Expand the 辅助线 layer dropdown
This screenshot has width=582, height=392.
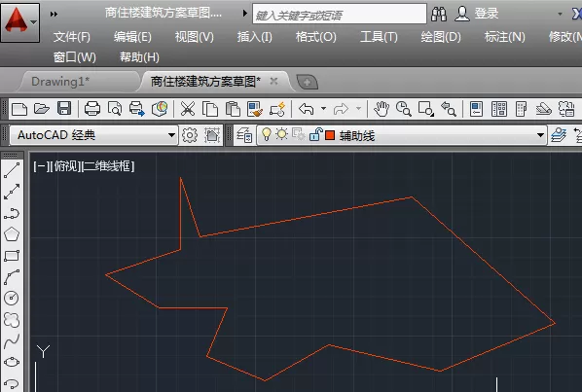540,135
